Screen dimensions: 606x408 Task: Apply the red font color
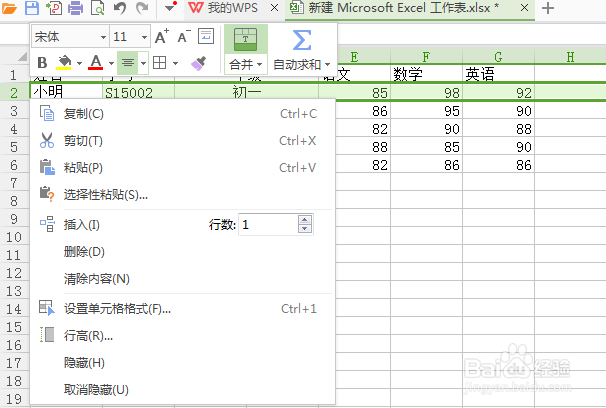tap(95, 62)
